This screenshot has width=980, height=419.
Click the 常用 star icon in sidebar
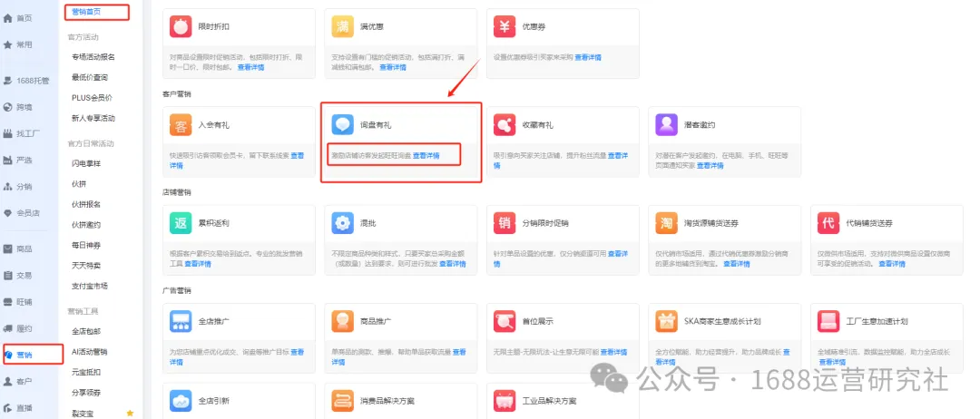[8, 45]
